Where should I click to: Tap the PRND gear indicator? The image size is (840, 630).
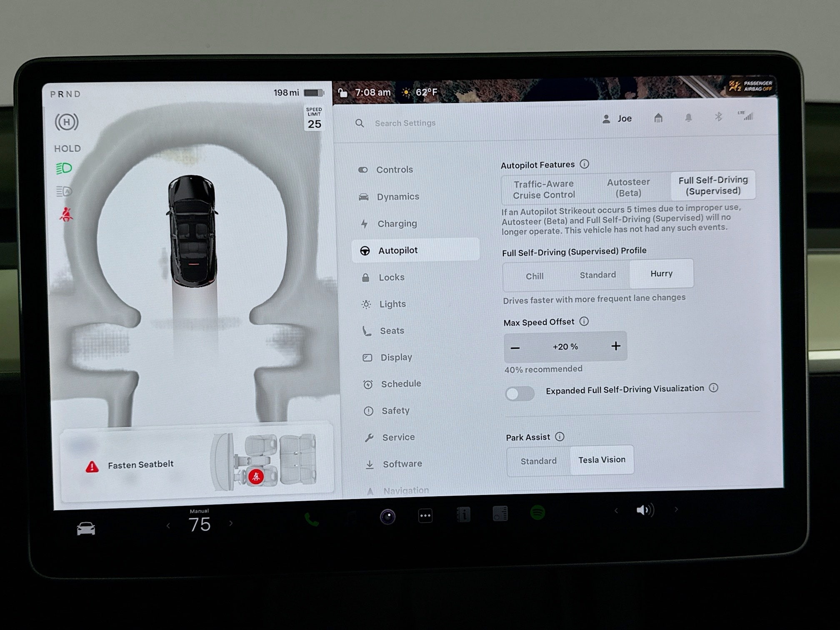tap(65, 94)
